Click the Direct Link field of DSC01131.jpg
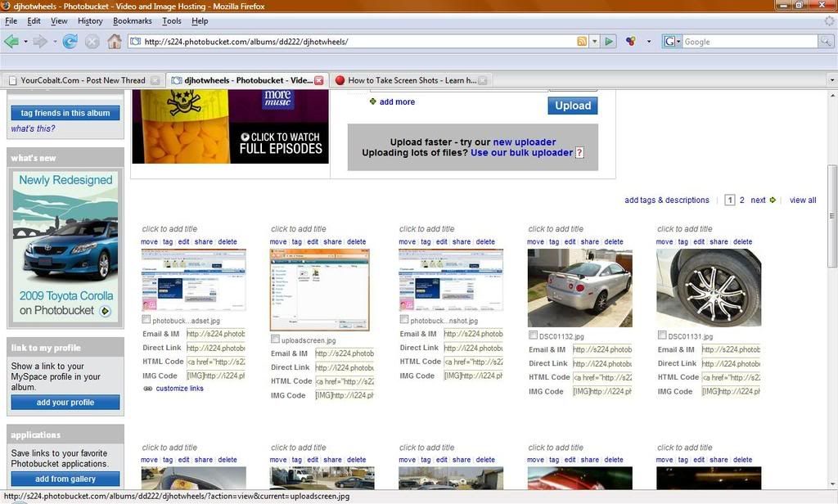Viewport: 838px width, 504px height. click(731, 363)
